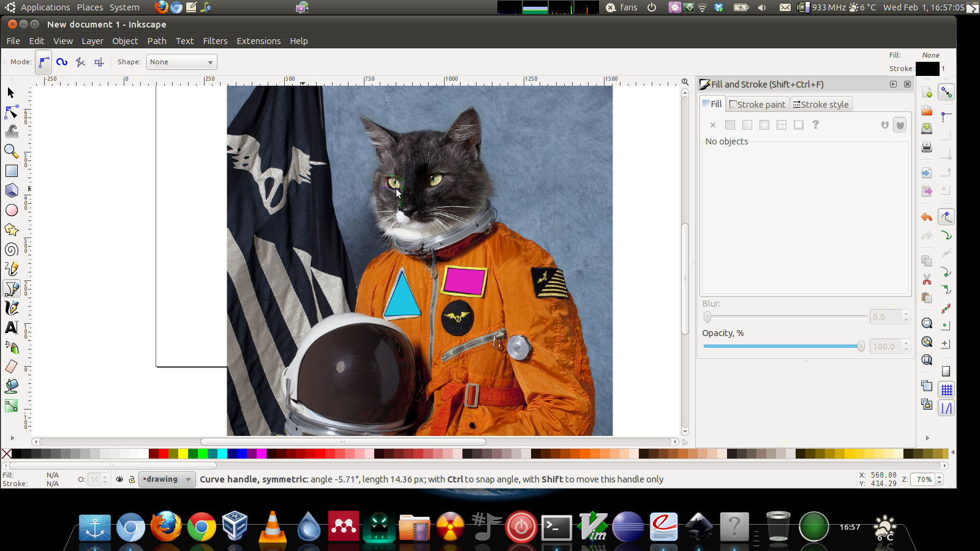The image size is (980, 551).
Task: Open the drawing layer dropdown
Action: click(x=167, y=479)
